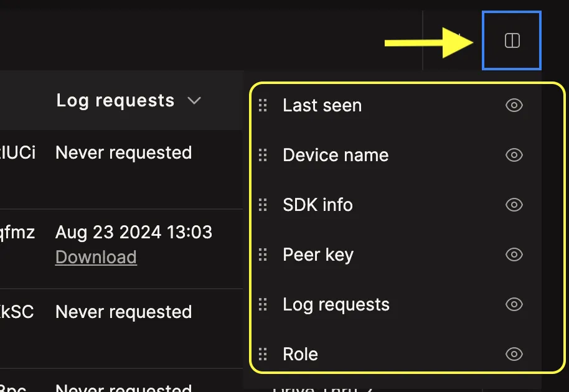Image resolution: width=569 pixels, height=392 pixels.
Task: Select the SDK info menu entry
Action: coord(318,205)
